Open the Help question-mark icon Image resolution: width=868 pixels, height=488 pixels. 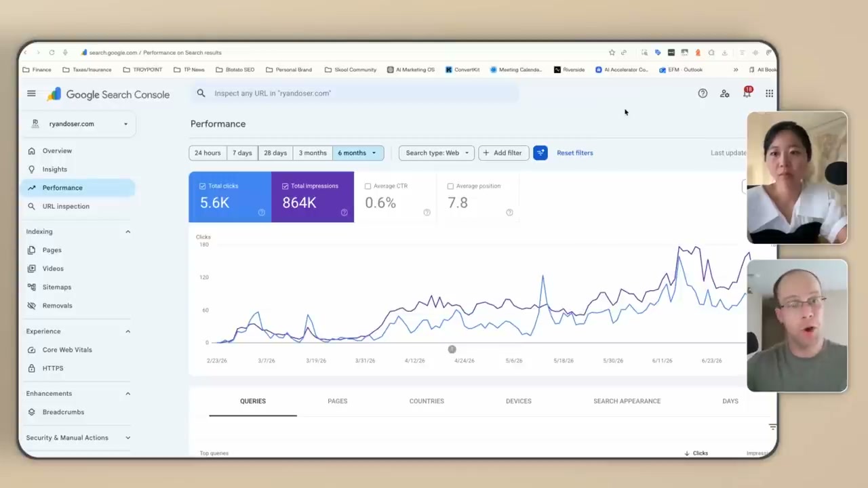703,94
